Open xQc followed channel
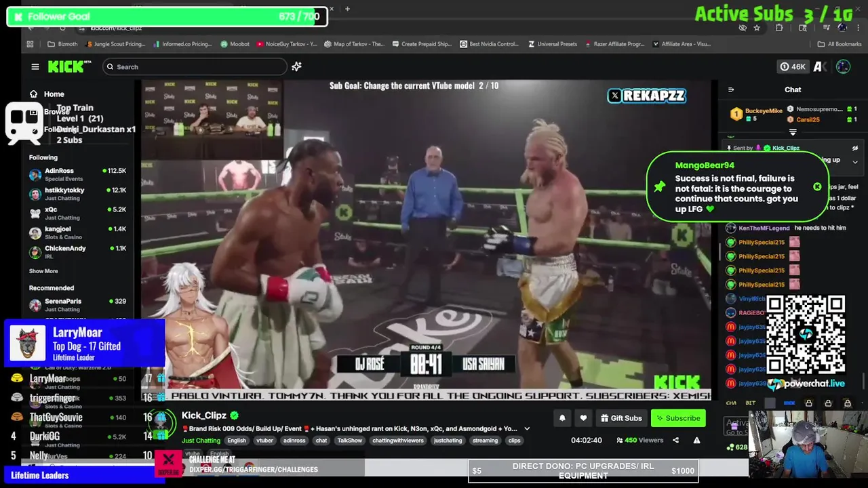Screen dimensions: 868x488 point(77,213)
